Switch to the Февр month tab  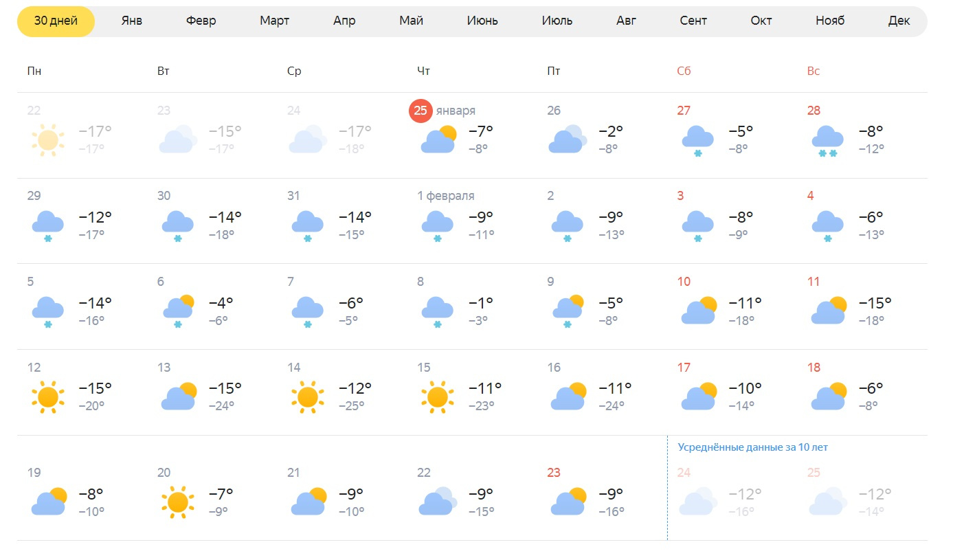pyautogui.click(x=201, y=21)
